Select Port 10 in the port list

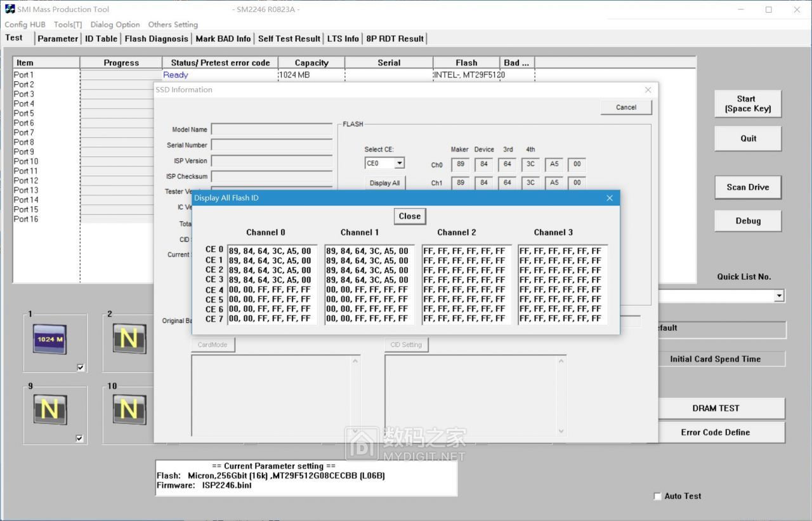26,161
